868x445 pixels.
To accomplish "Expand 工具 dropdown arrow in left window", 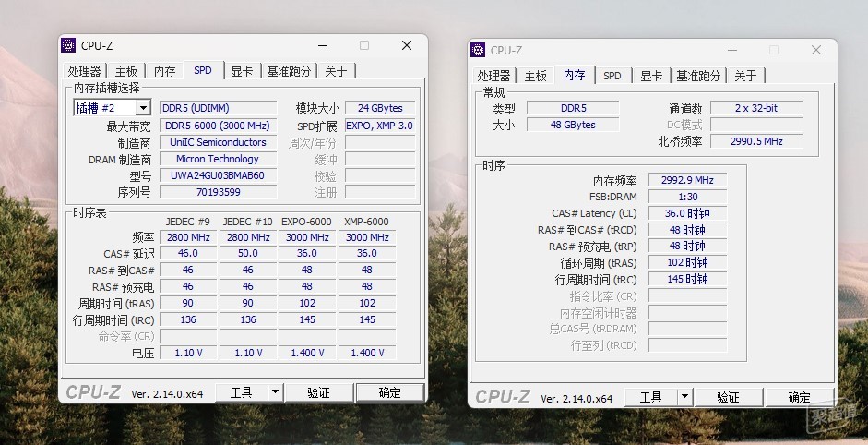I will pos(275,392).
